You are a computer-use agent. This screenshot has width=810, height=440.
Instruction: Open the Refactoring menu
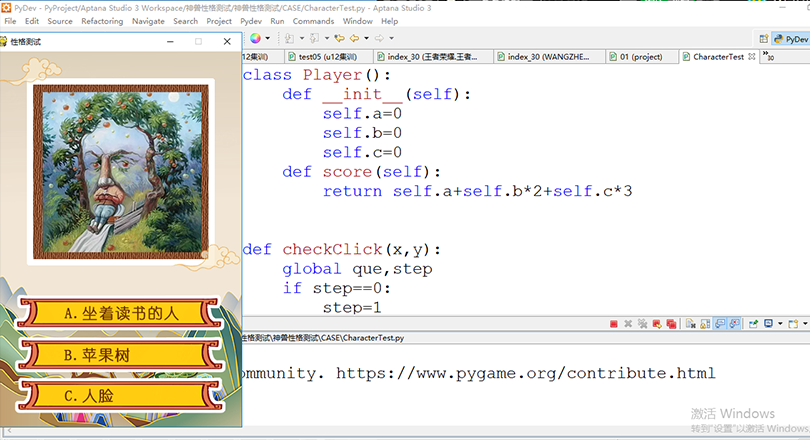click(102, 21)
